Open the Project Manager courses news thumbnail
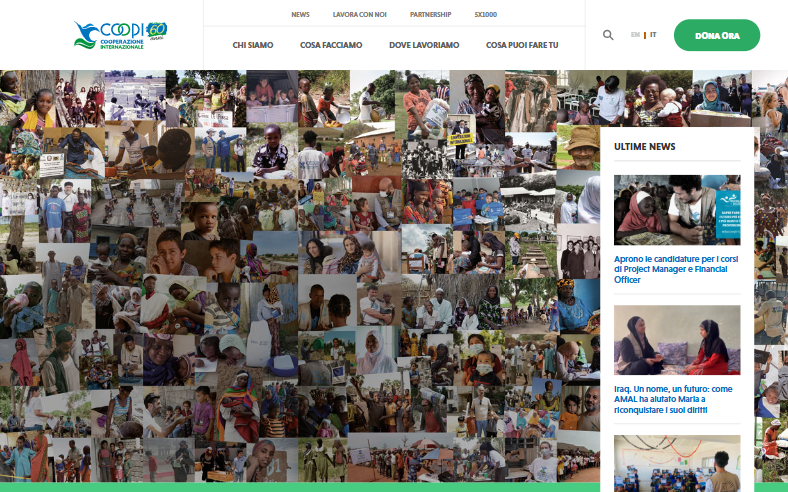788x492 pixels. [x=677, y=210]
